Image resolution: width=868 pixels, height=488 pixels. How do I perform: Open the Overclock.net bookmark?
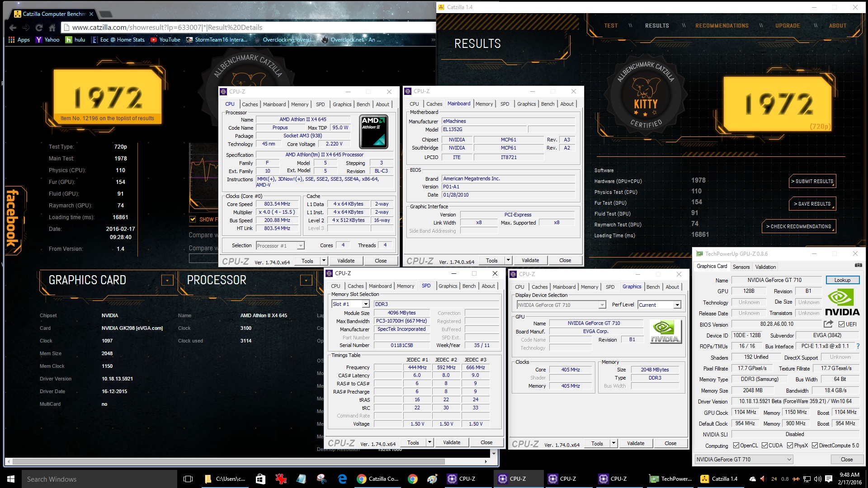tap(351, 40)
